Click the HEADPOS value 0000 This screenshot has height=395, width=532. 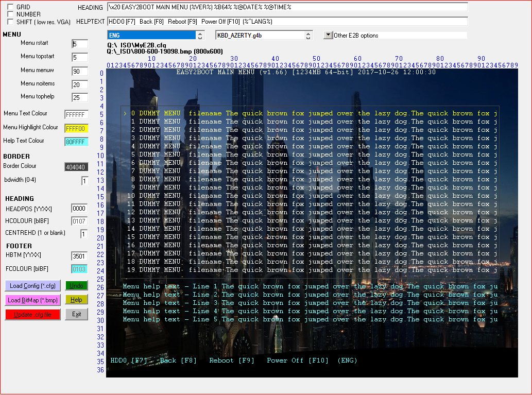click(x=79, y=209)
